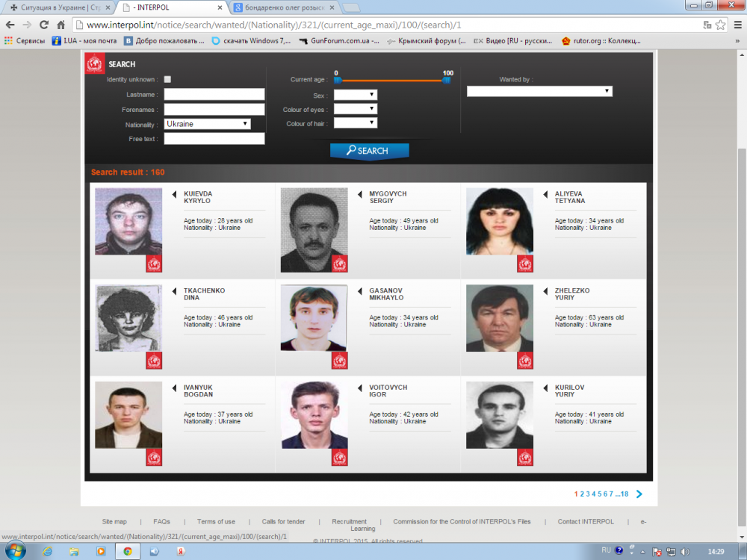Open the rutor.org bookmark
747x560 pixels.
(x=601, y=41)
